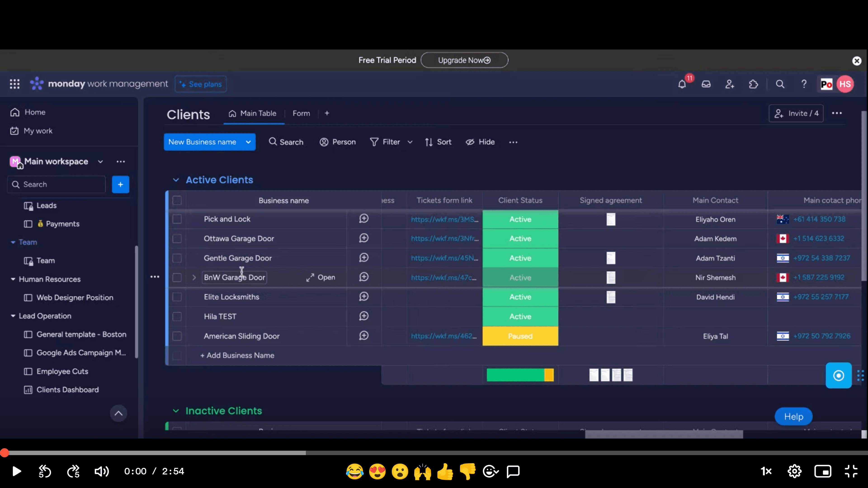
Task: Collapse the Team folder in sidebar
Action: (13, 242)
